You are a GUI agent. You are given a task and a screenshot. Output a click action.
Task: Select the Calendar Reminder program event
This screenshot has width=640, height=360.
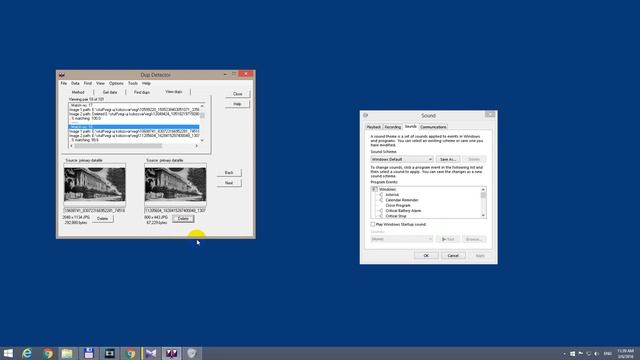click(x=402, y=200)
